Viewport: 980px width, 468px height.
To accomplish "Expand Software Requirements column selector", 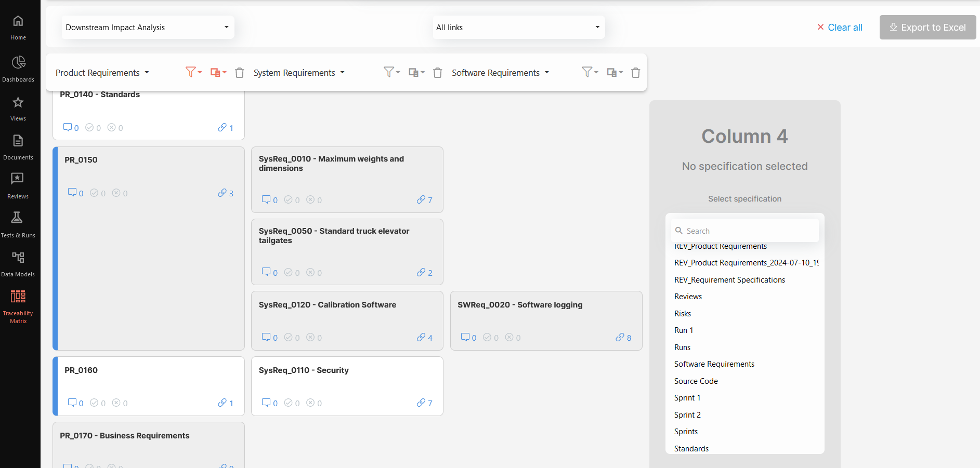I will pyautogui.click(x=501, y=73).
